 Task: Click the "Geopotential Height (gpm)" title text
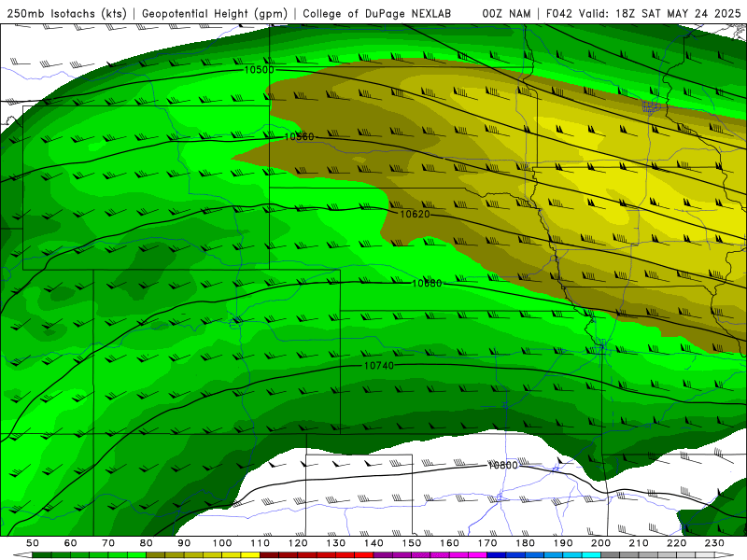point(215,14)
